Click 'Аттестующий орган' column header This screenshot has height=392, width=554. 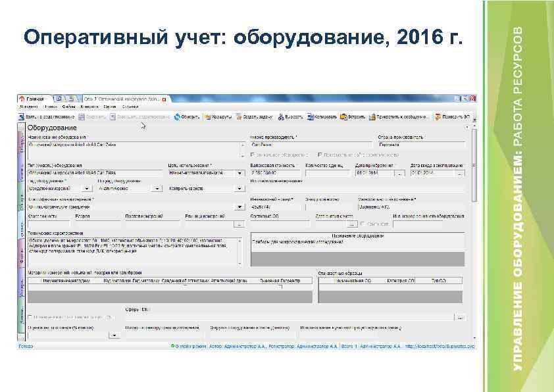229,281
